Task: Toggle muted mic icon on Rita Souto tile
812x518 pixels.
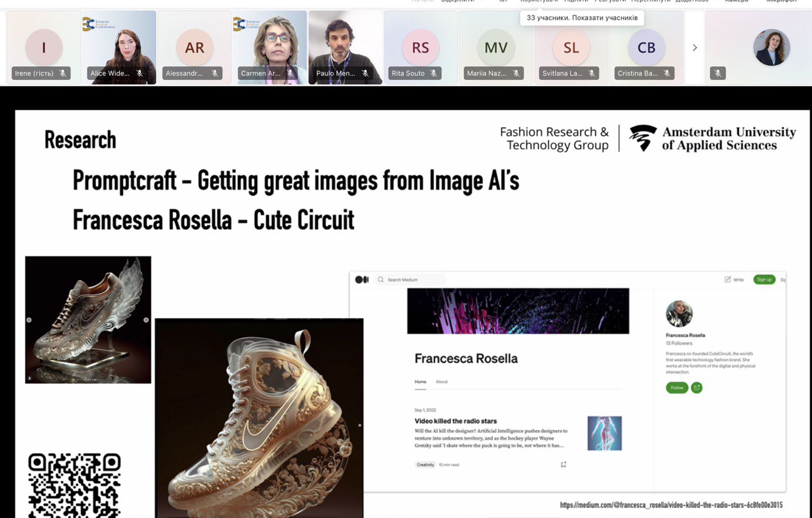Action: pyautogui.click(x=434, y=74)
